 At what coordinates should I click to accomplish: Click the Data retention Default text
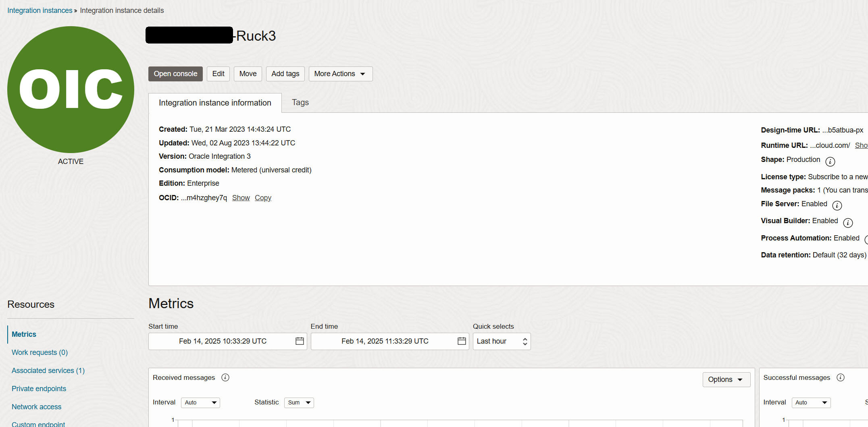click(814, 255)
